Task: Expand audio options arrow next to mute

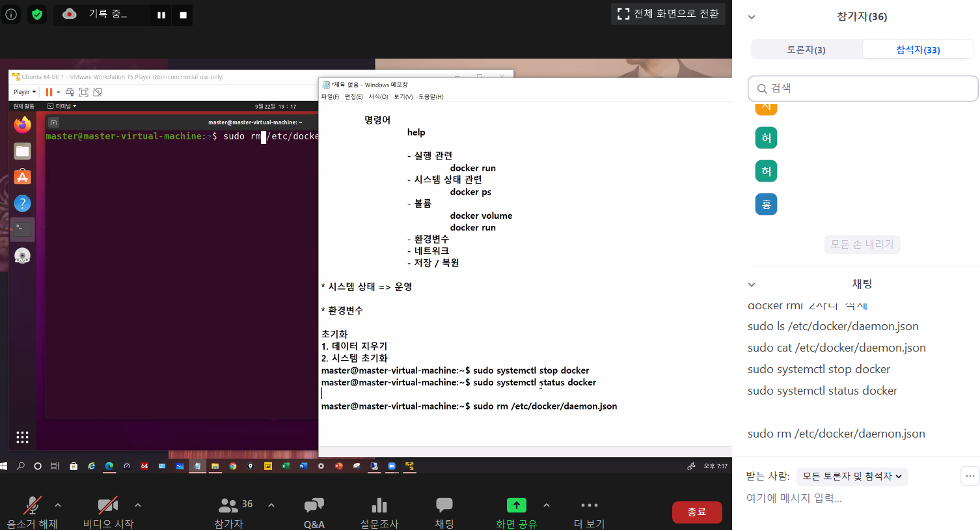Action: 58,505
